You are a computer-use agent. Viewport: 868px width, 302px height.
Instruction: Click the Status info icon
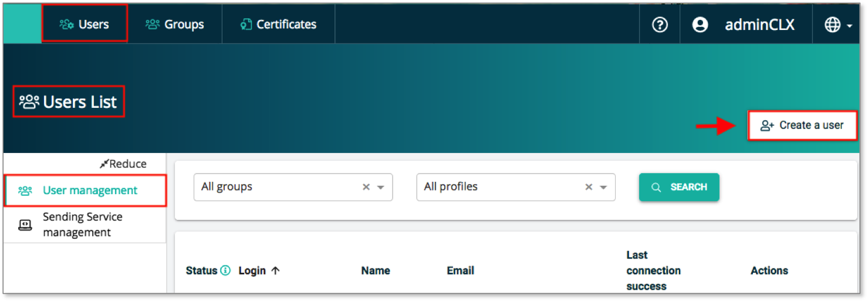[x=225, y=270]
